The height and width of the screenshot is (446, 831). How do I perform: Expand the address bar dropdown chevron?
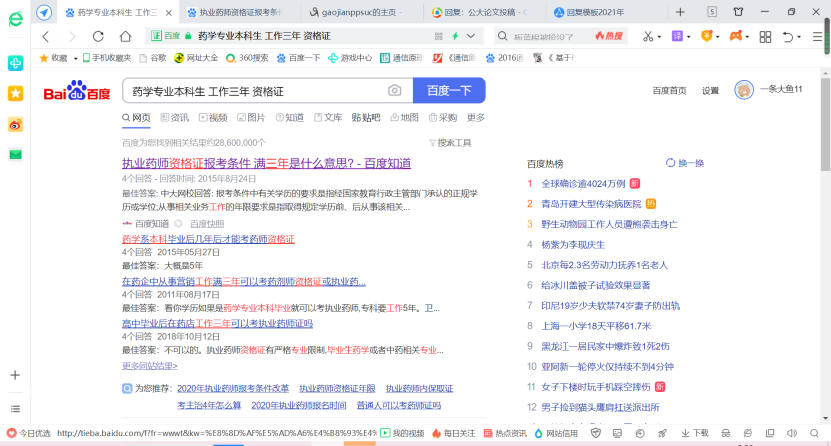[x=471, y=36]
